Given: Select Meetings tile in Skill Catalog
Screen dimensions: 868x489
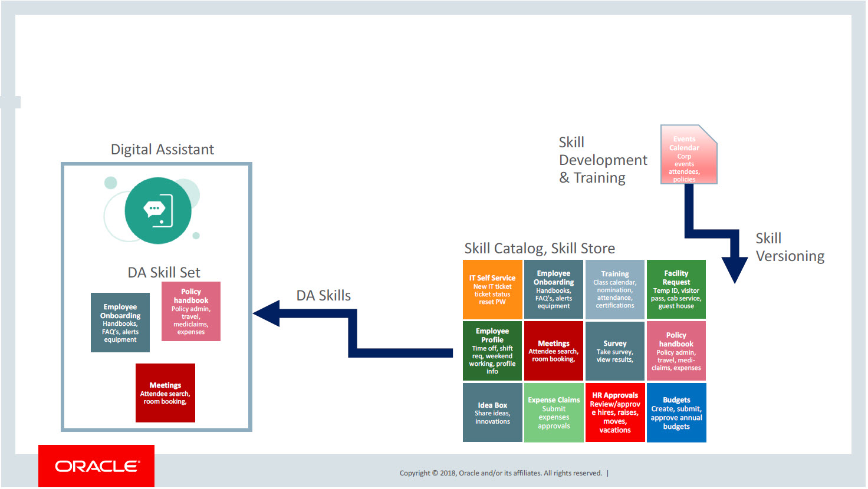Looking at the screenshot, I should click(x=554, y=351).
